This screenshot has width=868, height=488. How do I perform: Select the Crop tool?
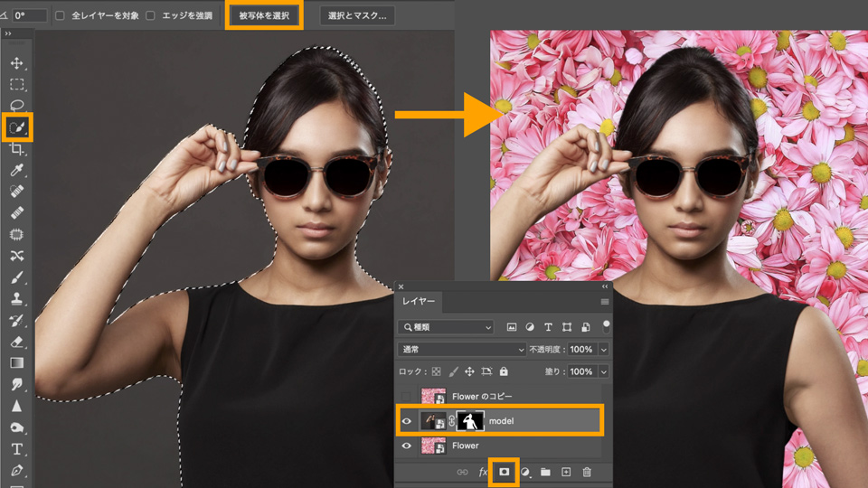(16, 149)
